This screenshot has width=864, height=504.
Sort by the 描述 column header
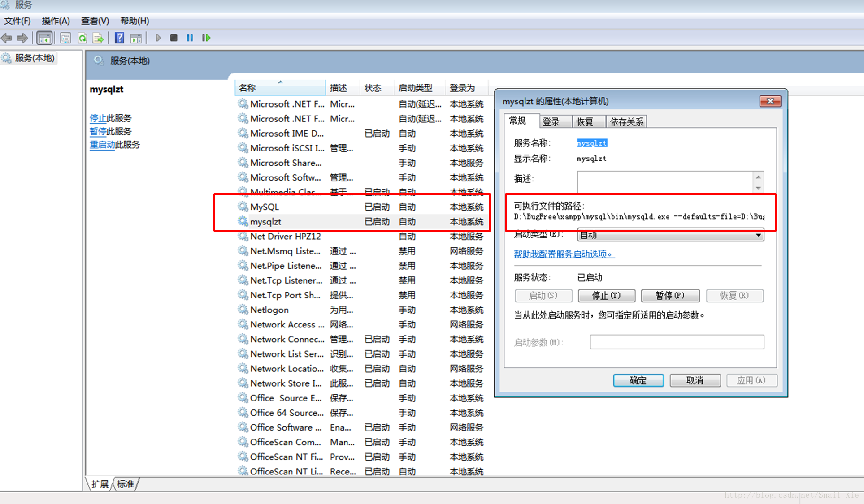(x=343, y=87)
